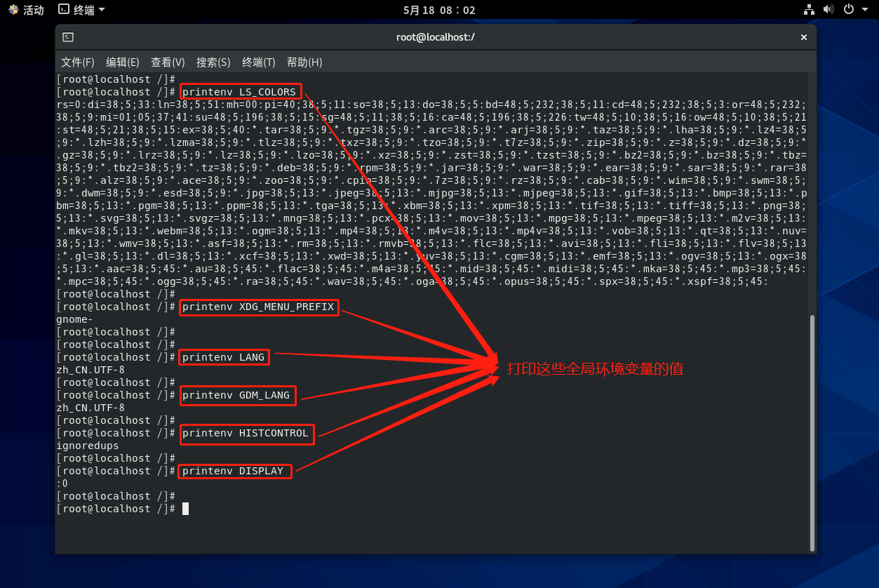879x588 pixels.
Task: Click the cursor at the last prompt
Action: click(185, 509)
